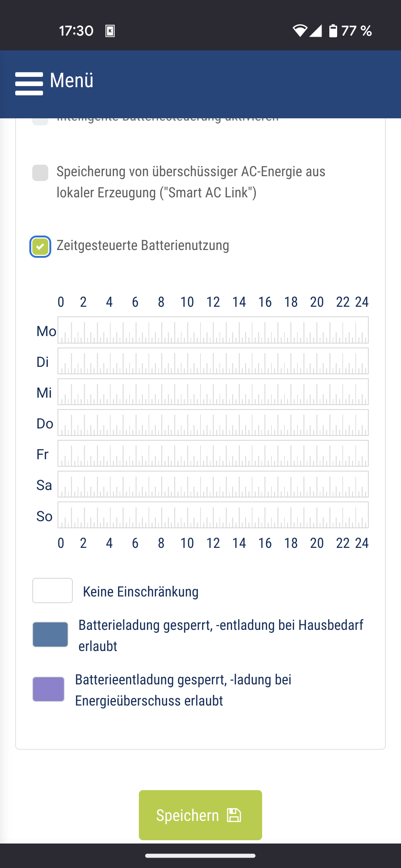Pick the blue Batterieladung gesperrt swatch
The image size is (401, 868).
tap(50, 635)
